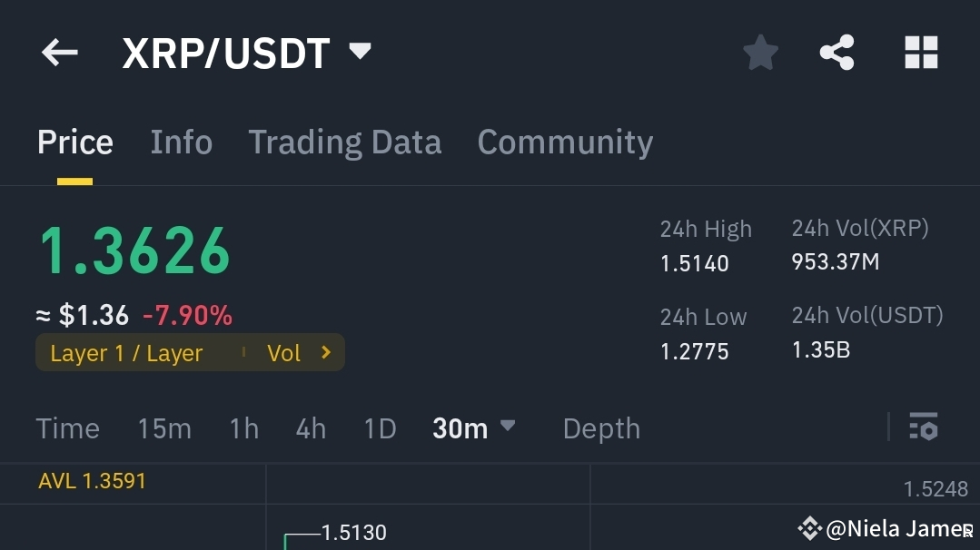Expand the arrow next to the Vol tag
Viewport: 980px width, 550px height.
point(327,353)
